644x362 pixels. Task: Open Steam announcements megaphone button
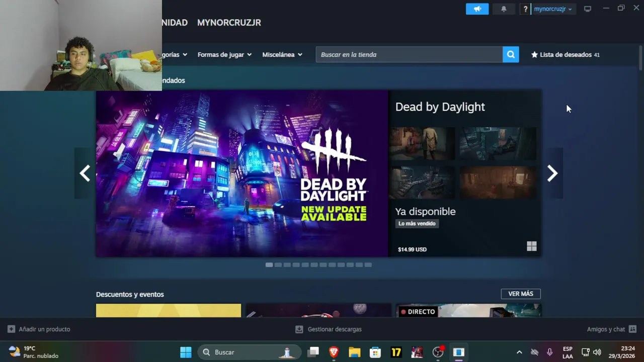click(477, 9)
